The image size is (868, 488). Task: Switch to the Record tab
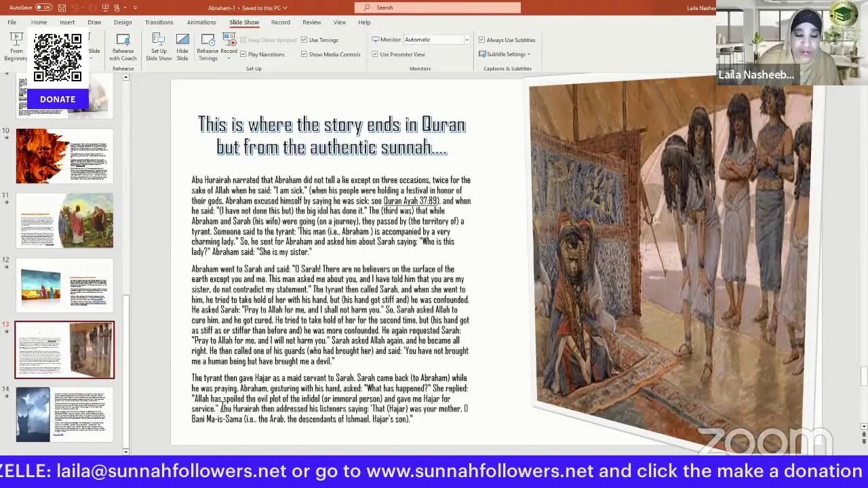pyautogui.click(x=280, y=22)
